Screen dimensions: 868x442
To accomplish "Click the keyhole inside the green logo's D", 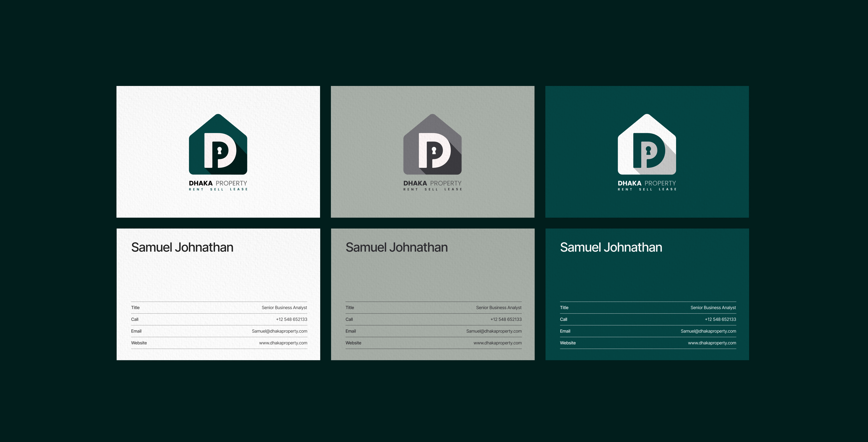I will pos(219,150).
